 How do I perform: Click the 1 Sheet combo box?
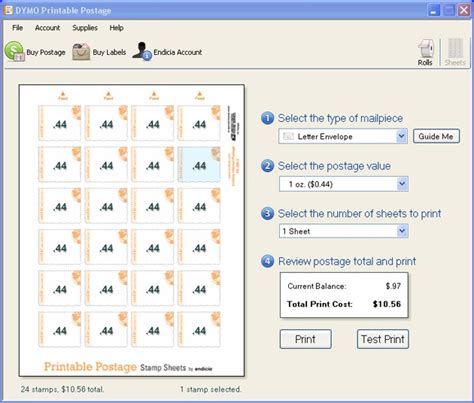[x=344, y=231]
